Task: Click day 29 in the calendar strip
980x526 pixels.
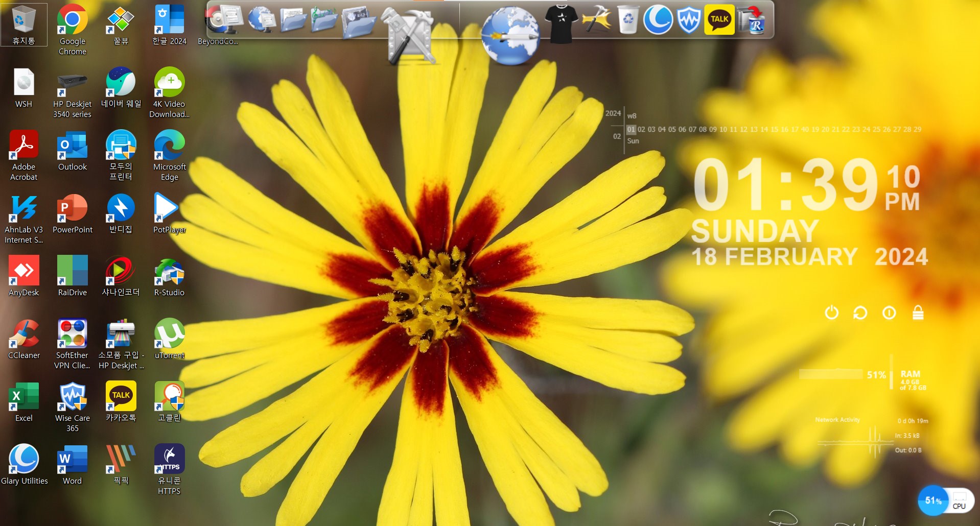Action: pyautogui.click(x=917, y=129)
